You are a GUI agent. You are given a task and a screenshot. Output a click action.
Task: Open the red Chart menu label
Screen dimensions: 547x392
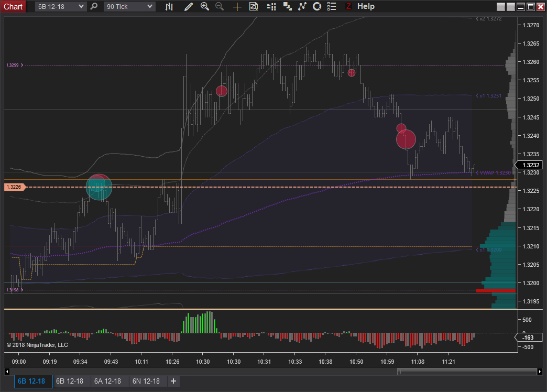click(13, 6)
